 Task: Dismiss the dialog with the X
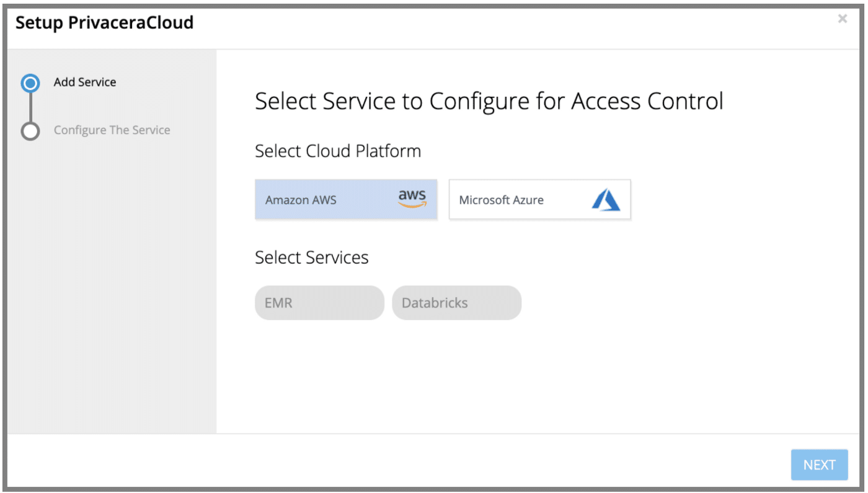coord(843,19)
